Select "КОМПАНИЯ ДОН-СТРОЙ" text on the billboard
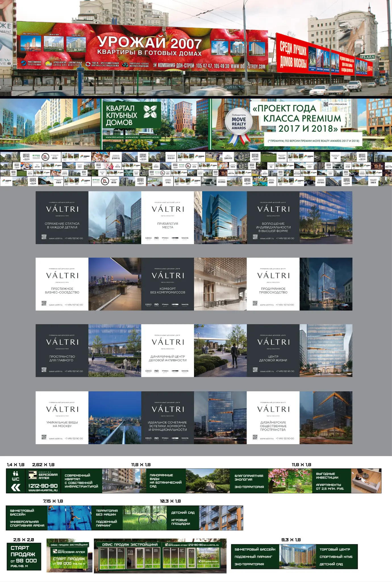Image resolution: width=392 pixels, height=582 pixels. point(176,65)
